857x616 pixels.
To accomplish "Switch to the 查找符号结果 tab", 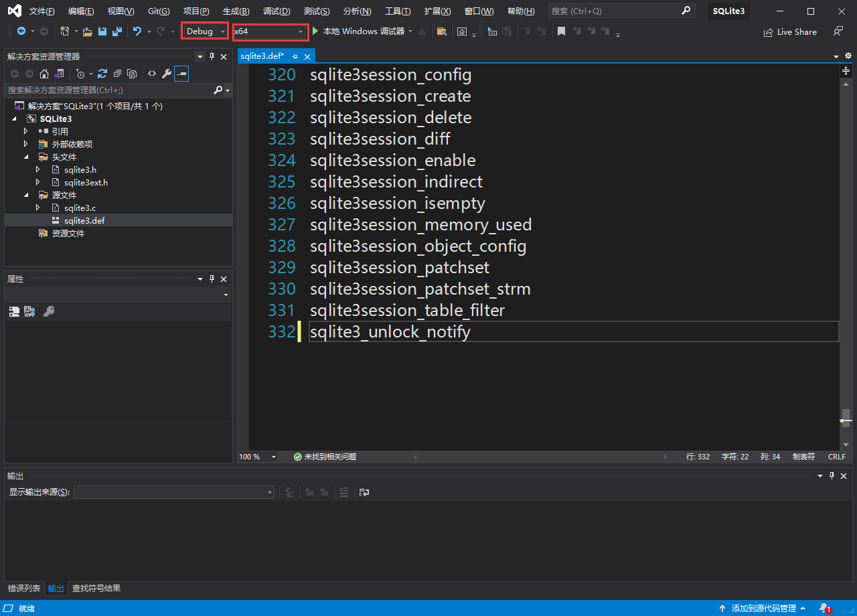I will (x=96, y=589).
